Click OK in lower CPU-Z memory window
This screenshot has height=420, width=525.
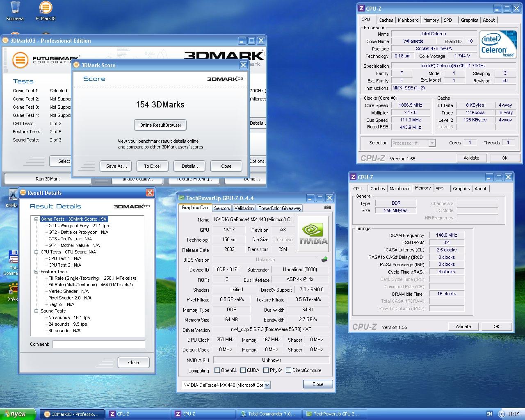[x=496, y=326]
